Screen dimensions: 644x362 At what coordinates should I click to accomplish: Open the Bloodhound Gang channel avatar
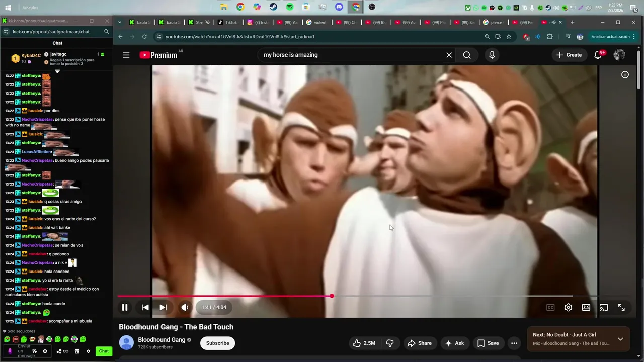[x=126, y=343]
